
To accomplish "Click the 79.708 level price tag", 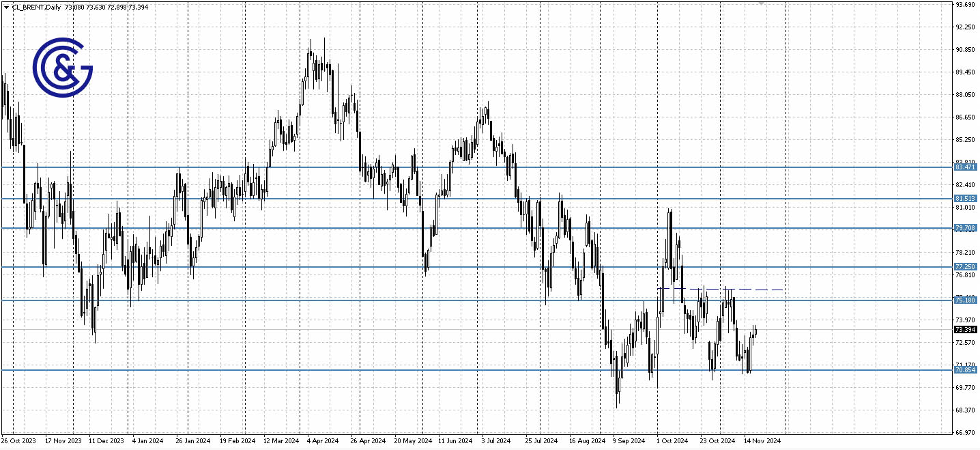I will 964,227.
